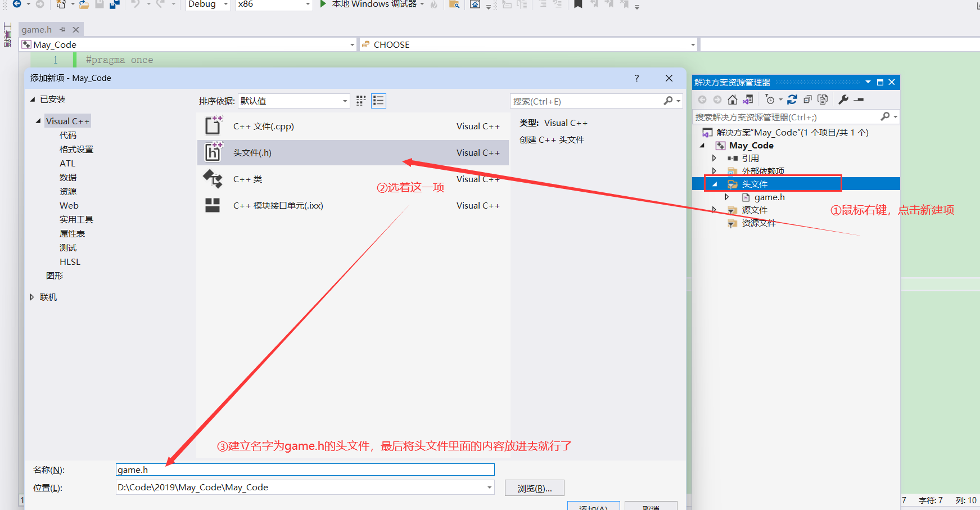Viewport: 980px width, 510px height.
Task: Select 资源文件 folder in Solution Explorer
Action: [x=758, y=223]
